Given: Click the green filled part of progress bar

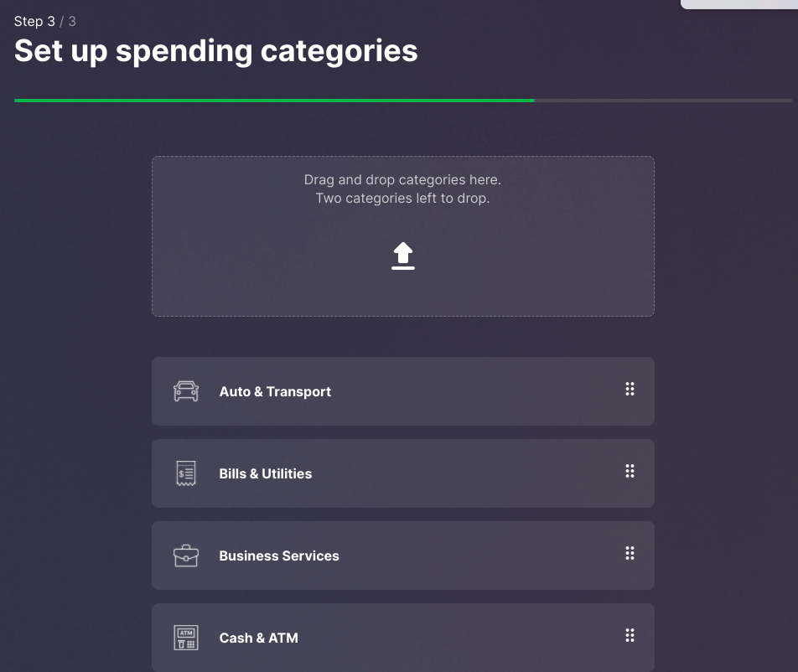Looking at the screenshot, I should point(274,101).
